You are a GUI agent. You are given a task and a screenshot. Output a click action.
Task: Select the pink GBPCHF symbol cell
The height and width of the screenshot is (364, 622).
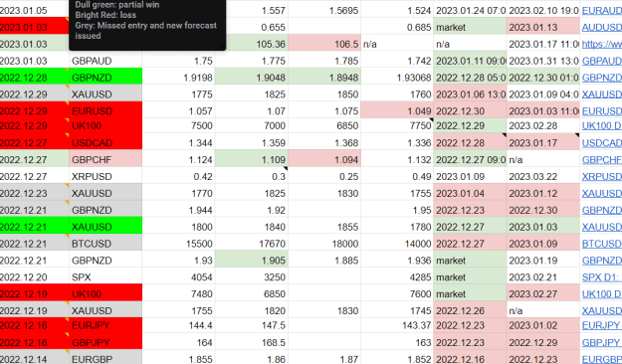coord(105,159)
